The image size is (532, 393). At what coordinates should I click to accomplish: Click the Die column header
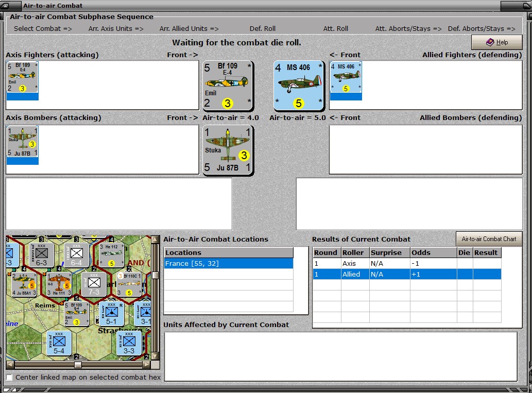(465, 252)
